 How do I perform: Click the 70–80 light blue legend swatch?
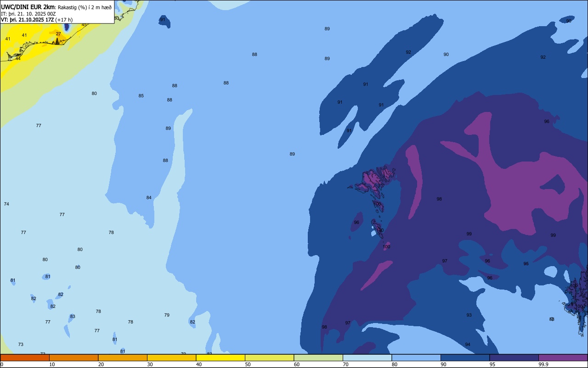367,357
